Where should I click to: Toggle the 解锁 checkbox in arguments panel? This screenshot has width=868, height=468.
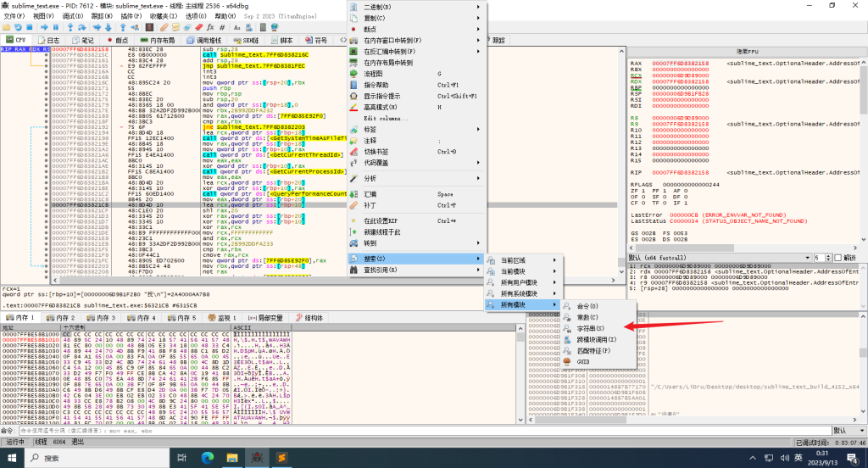pyautogui.click(x=837, y=257)
